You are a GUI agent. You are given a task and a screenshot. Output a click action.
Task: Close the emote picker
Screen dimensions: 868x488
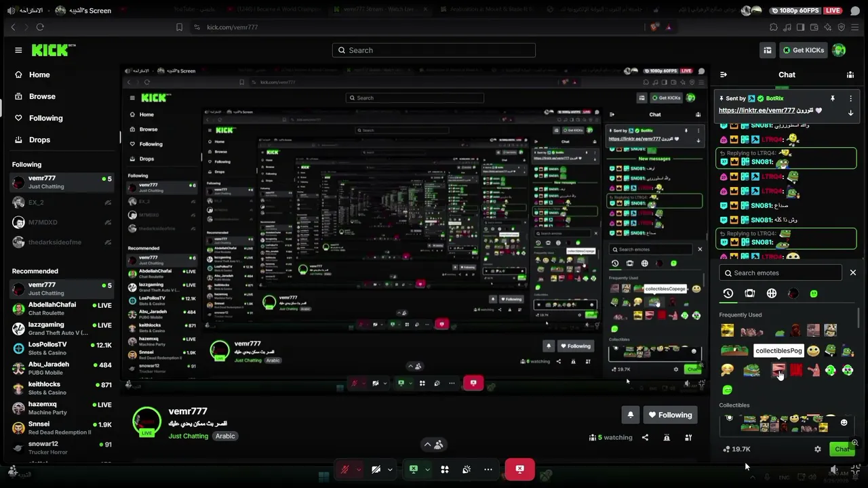853,272
